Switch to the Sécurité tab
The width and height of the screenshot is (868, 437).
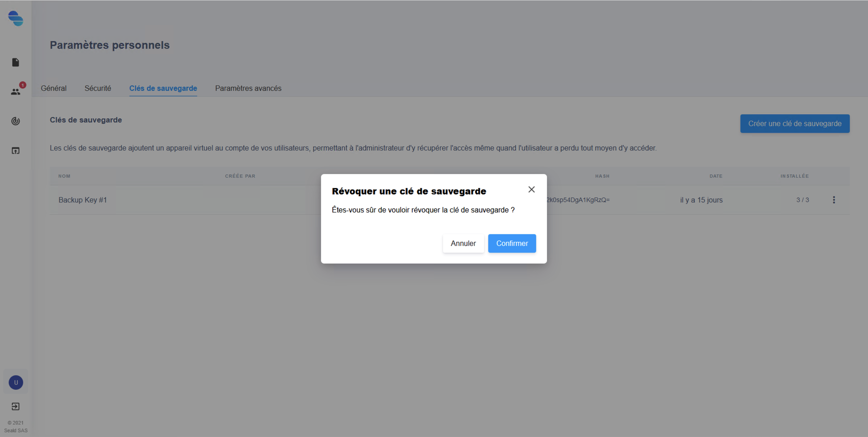pyautogui.click(x=98, y=88)
